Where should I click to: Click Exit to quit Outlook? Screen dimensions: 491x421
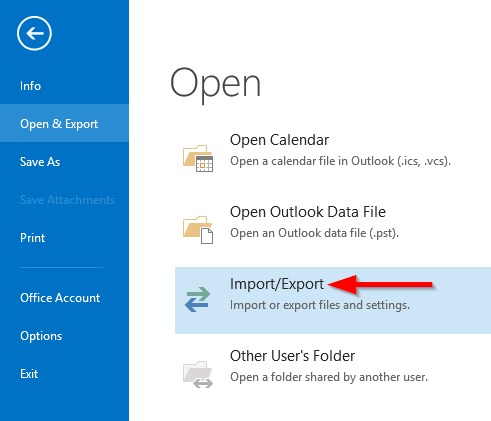pyautogui.click(x=29, y=374)
